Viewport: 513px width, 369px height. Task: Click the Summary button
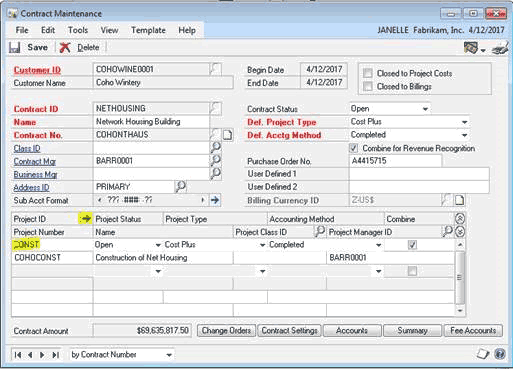pos(413,331)
